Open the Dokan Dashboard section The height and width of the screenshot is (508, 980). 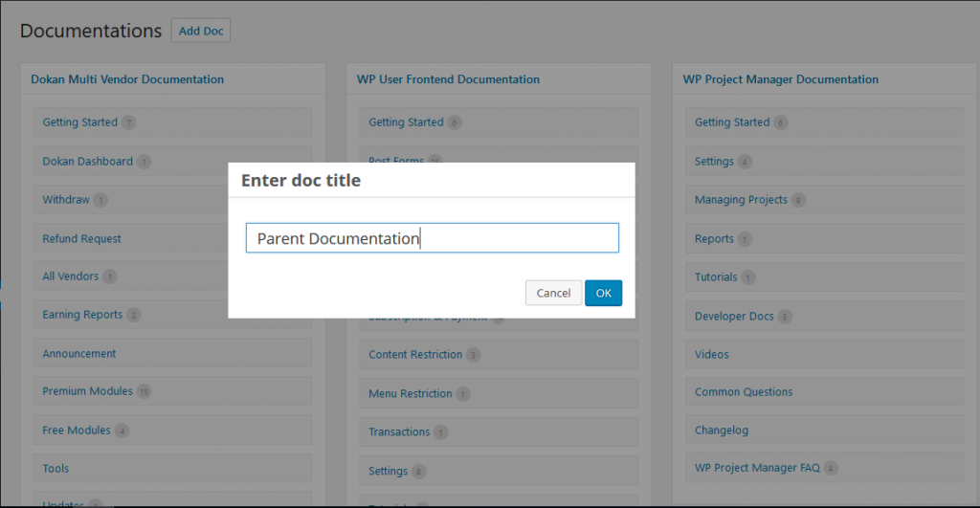[88, 162]
